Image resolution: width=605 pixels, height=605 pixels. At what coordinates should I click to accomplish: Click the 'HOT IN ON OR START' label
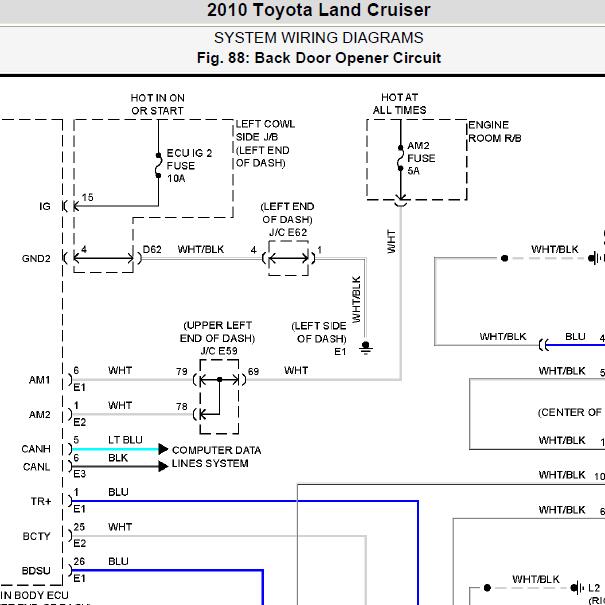(x=157, y=104)
